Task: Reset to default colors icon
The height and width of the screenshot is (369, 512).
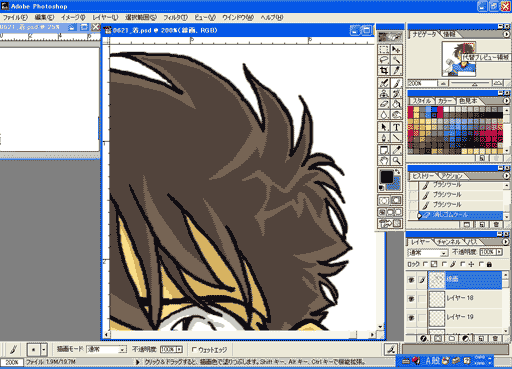Action: pyautogui.click(x=382, y=188)
